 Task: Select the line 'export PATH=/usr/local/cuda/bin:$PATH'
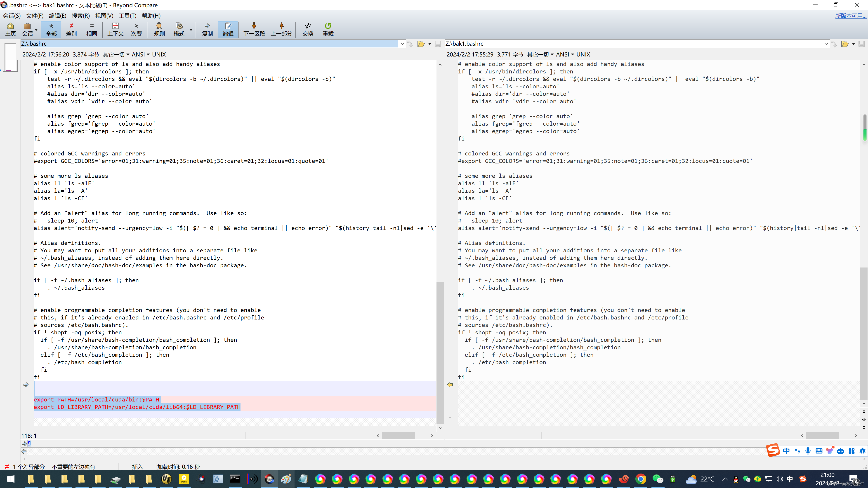pyautogui.click(x=96, y=399)
